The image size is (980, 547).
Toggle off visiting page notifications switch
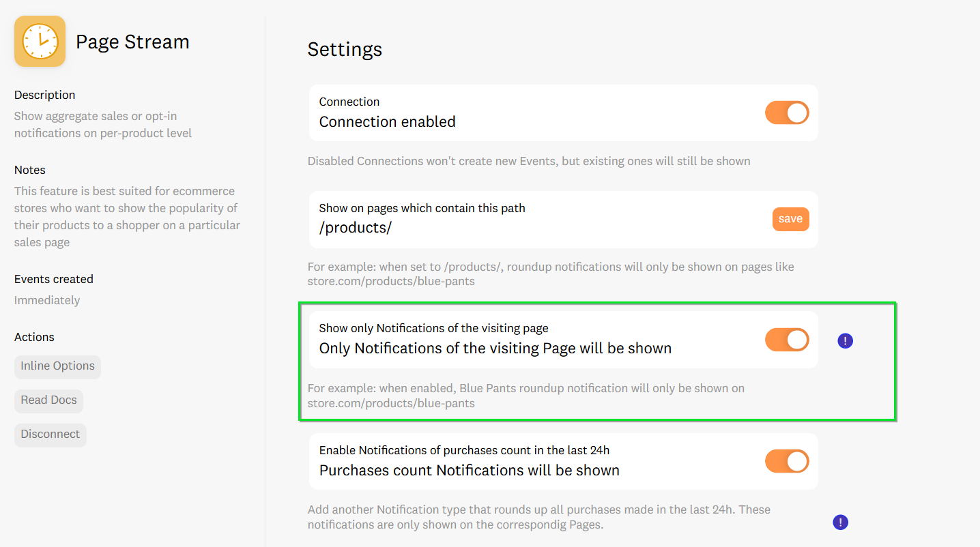coord(787,340)
